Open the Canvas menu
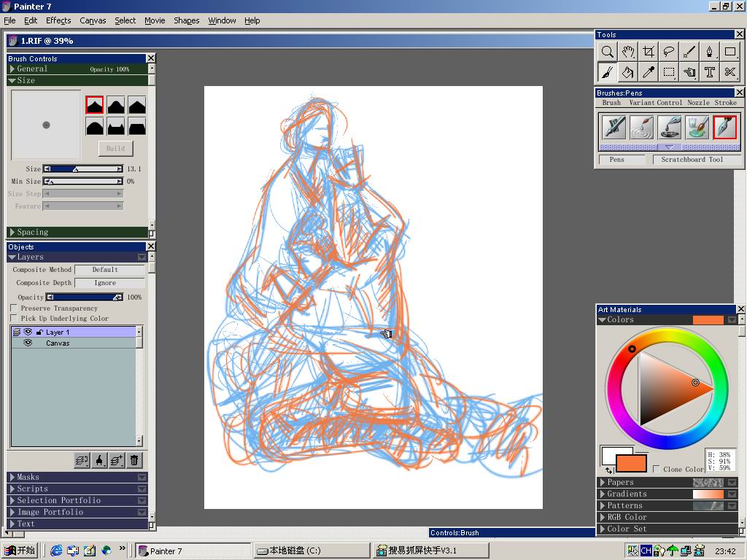Screen dimensions: 747x560 [93, 20]
